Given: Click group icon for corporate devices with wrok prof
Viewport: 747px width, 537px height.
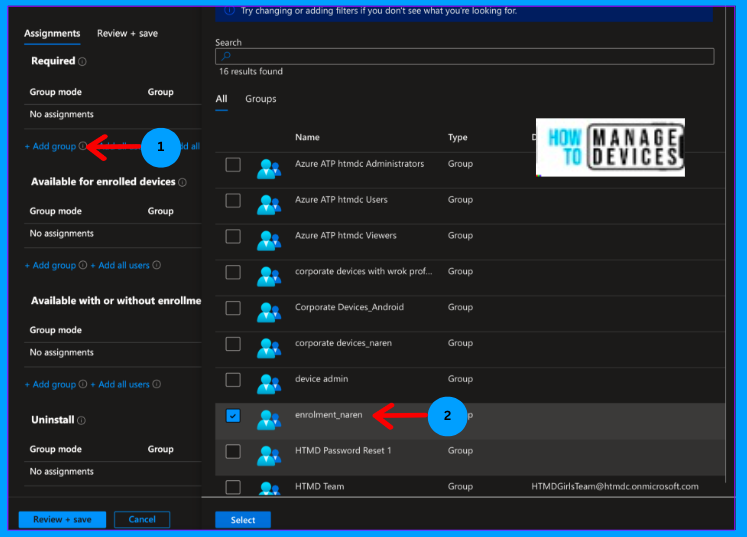Looking at the screenshot, I should point(269,276).
